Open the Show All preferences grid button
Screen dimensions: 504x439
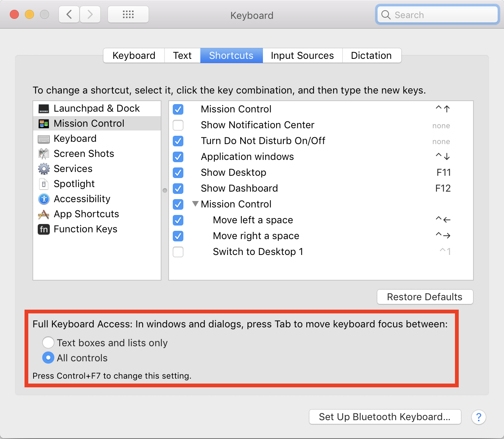click(x=128, y=14)
